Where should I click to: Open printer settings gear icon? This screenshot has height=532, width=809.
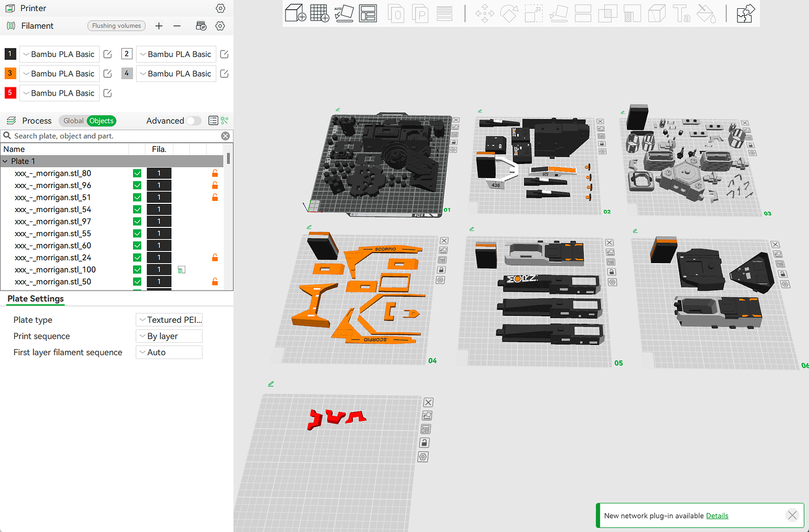point(220,8)
